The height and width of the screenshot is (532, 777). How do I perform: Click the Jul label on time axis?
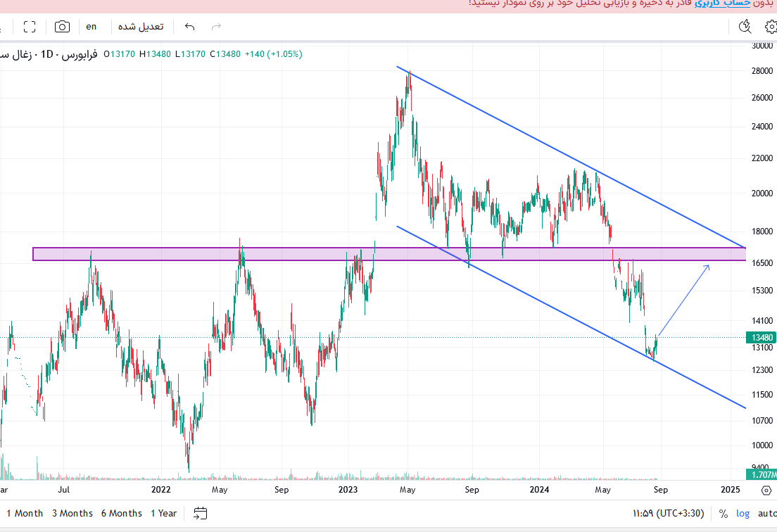click(64, 490)
